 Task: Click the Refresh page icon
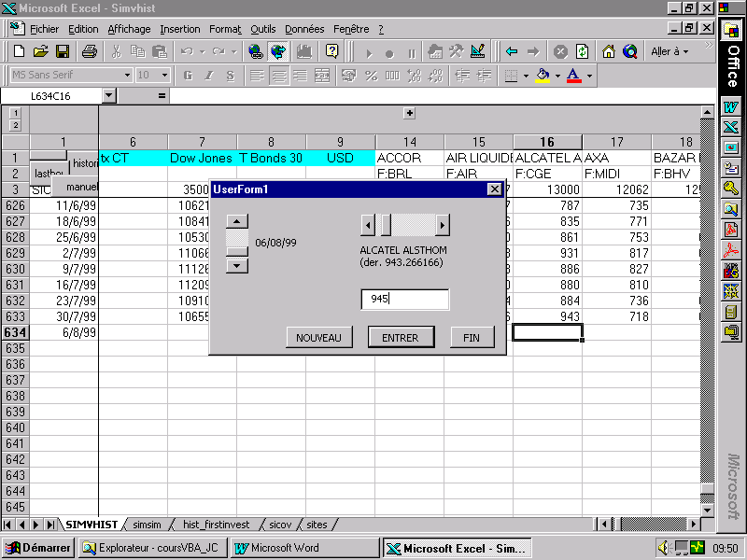pos(582,51)
